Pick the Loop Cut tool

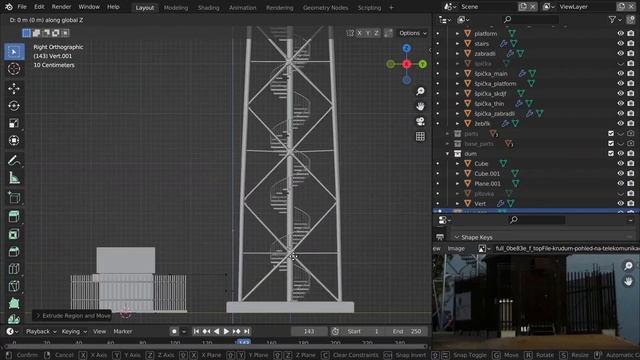[x=14, y=269]
